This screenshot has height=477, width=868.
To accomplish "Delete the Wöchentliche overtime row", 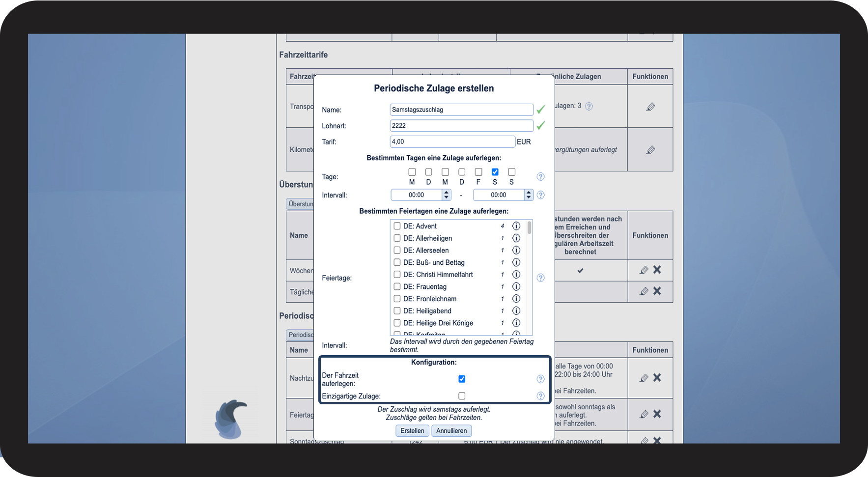I will (x=657, y=270).
